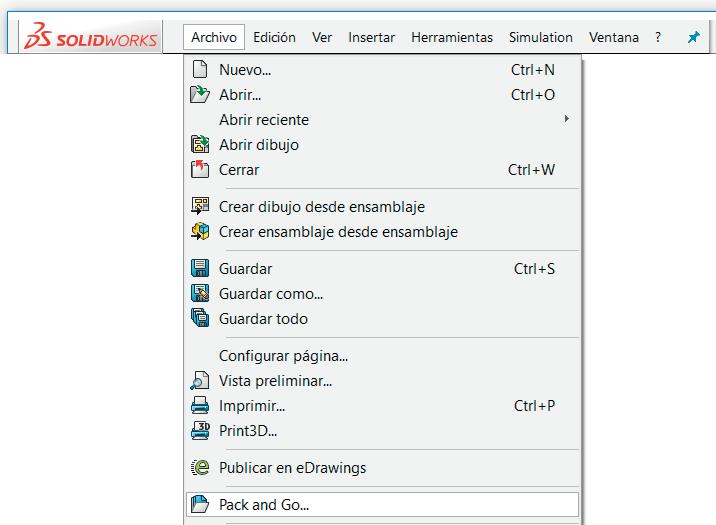Click the Print3D icon
The image size is (716, 525).
200,430
